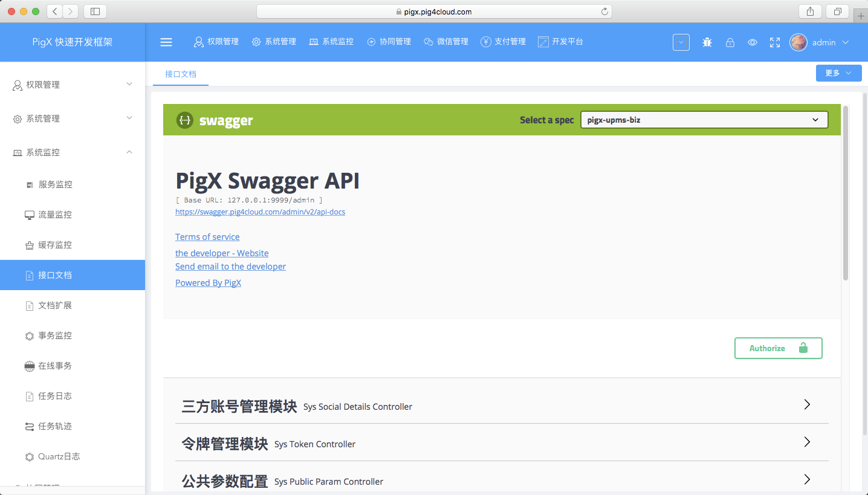Open 支付管理 in the top navigation
The height and width of the screenshot is (495, 868).
pos(504,42)
